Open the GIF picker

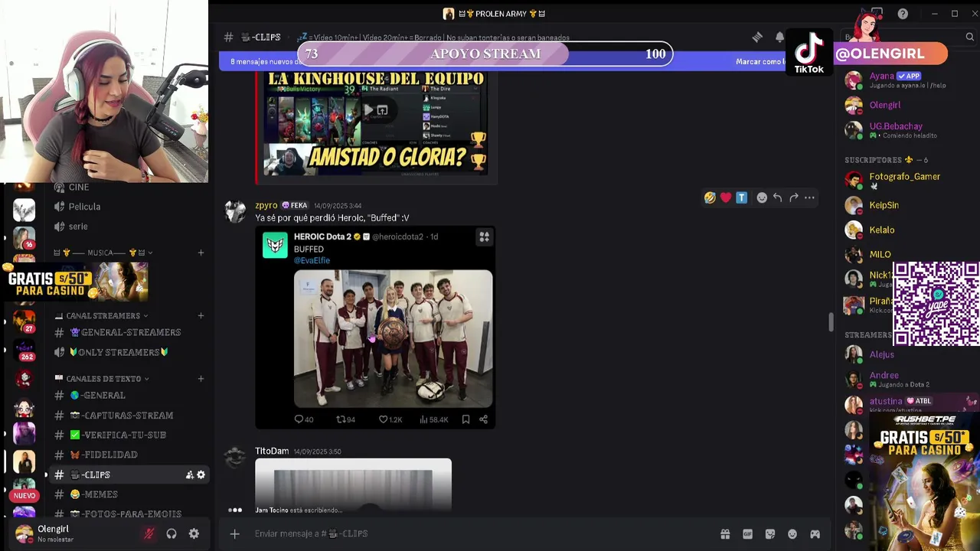point(747,534)
